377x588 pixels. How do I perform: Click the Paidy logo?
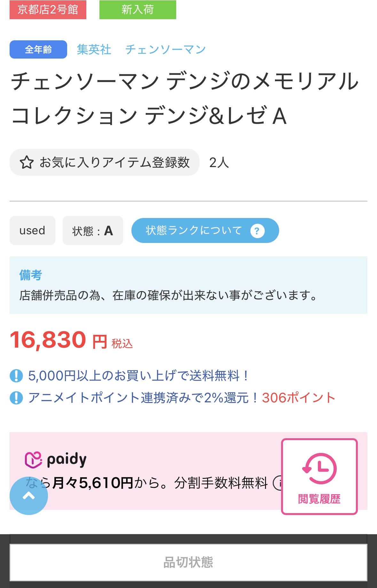(56, 460)
